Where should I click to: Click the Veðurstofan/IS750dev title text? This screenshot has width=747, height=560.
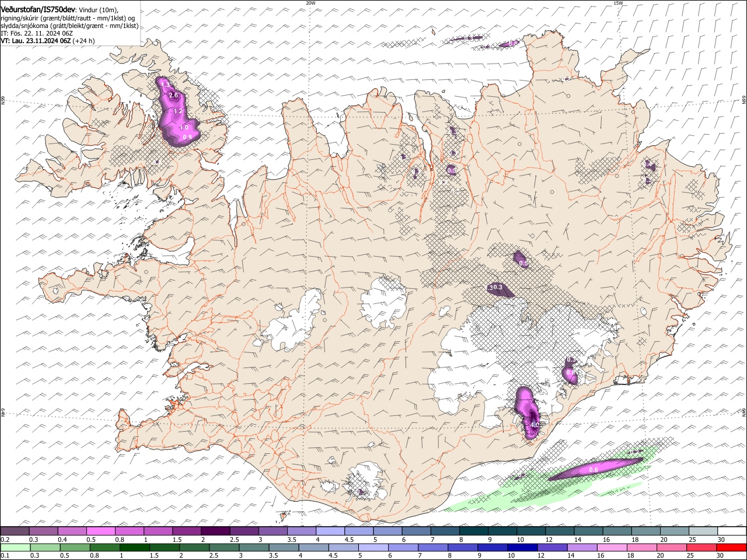click(38, 9)
